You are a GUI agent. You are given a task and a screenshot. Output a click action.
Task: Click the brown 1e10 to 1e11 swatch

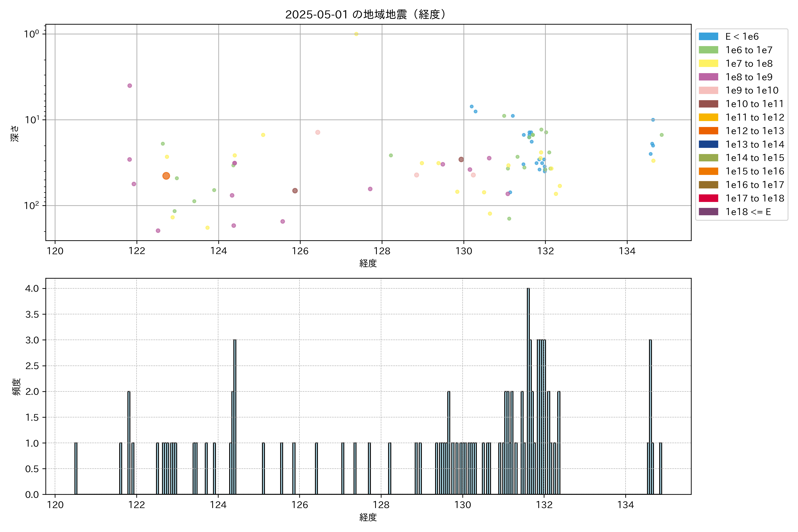click(708, 104)
